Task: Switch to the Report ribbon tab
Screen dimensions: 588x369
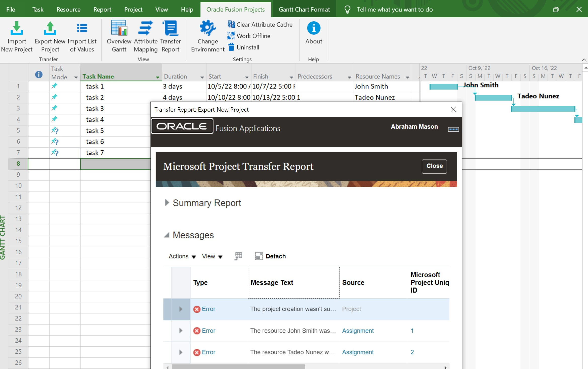Action: (x=102, y=10)
